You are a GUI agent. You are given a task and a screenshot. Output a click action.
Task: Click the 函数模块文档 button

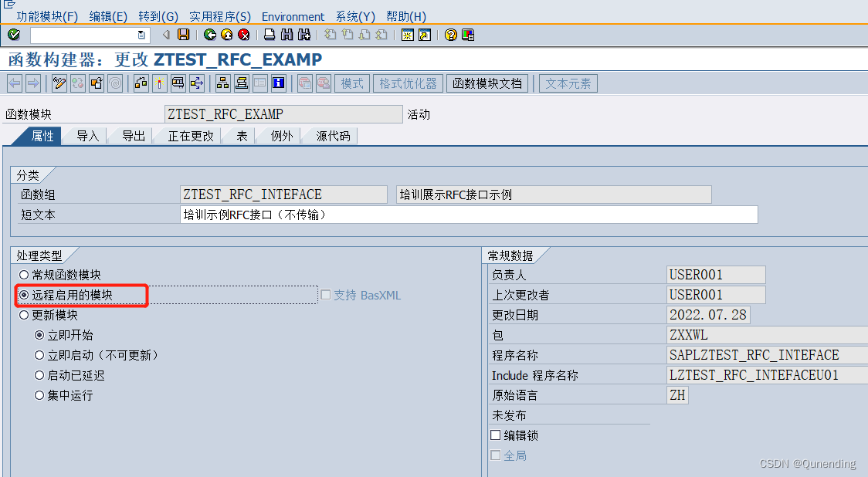[487, 83]
